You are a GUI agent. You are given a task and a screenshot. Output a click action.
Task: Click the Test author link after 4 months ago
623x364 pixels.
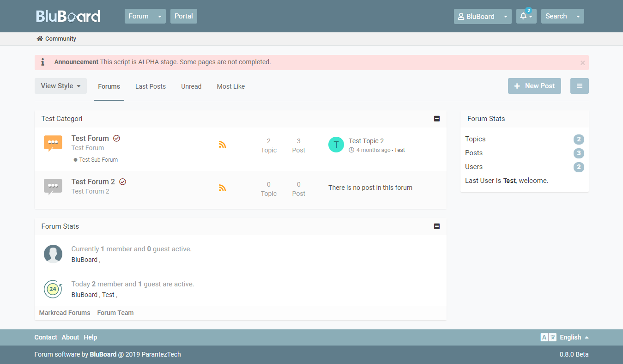pyautogui.click(x=399, y=150)
